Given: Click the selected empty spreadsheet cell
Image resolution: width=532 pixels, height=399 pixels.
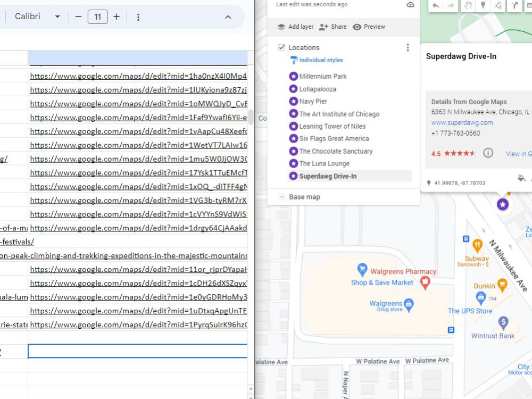Looking at the screenshot, I should [x=137, y=351].
